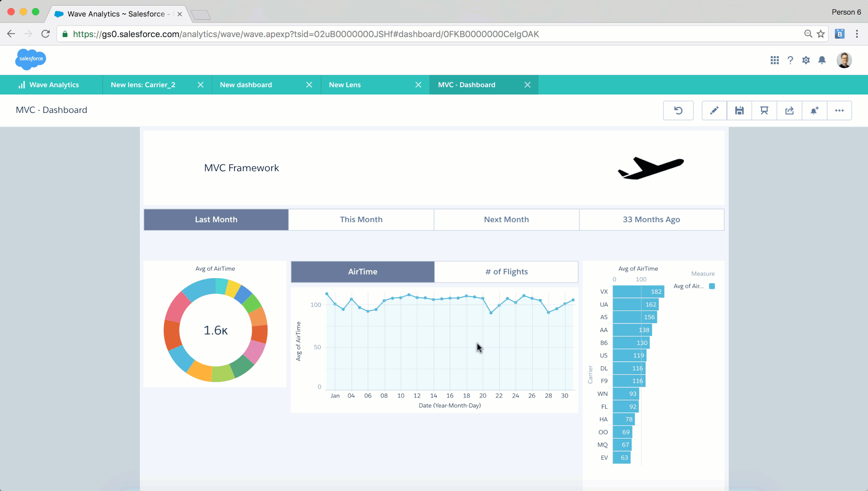The image size is (868, 491).
Task: Bookmark this page with the star icon
Action: (x=821, y=34)
